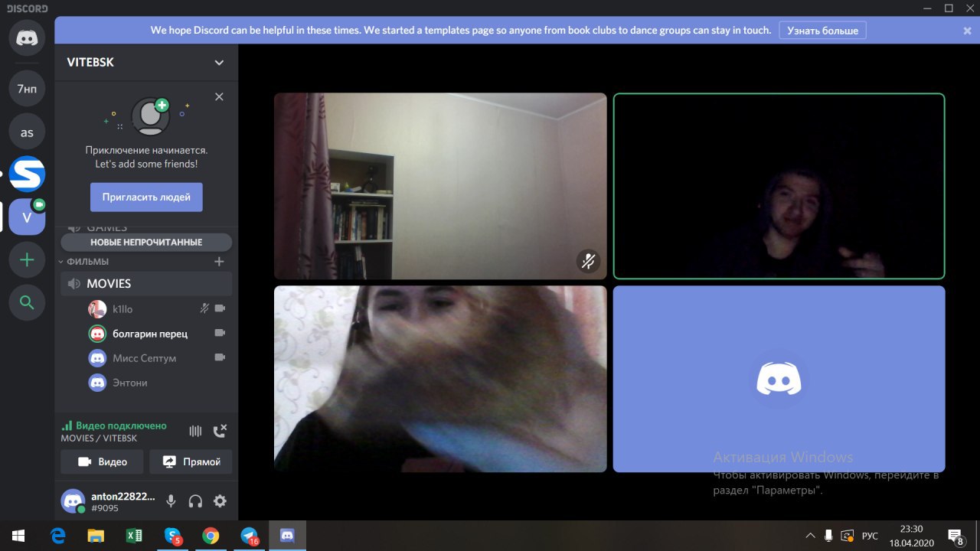This screenshot has width=980, height=551.
Task: Focus the bookshelf room video tile
Action: 440,186
